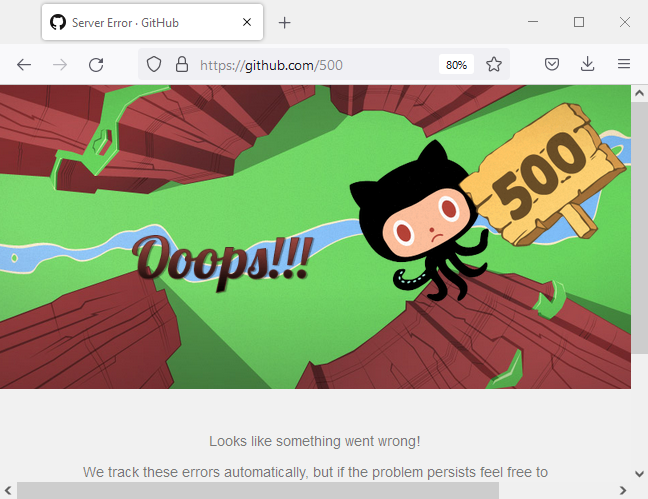The image size is (648, 499).
Task: Click the vertical scrollbar up arrow
Action: (639, 93)
